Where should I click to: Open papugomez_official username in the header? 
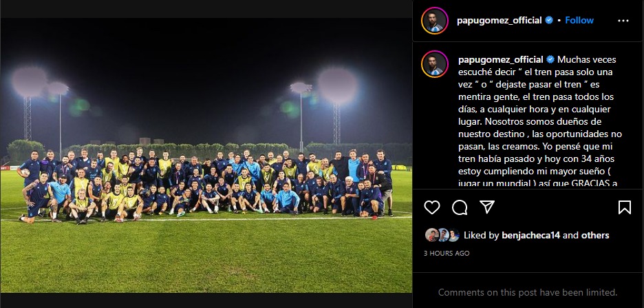[499, 21]
